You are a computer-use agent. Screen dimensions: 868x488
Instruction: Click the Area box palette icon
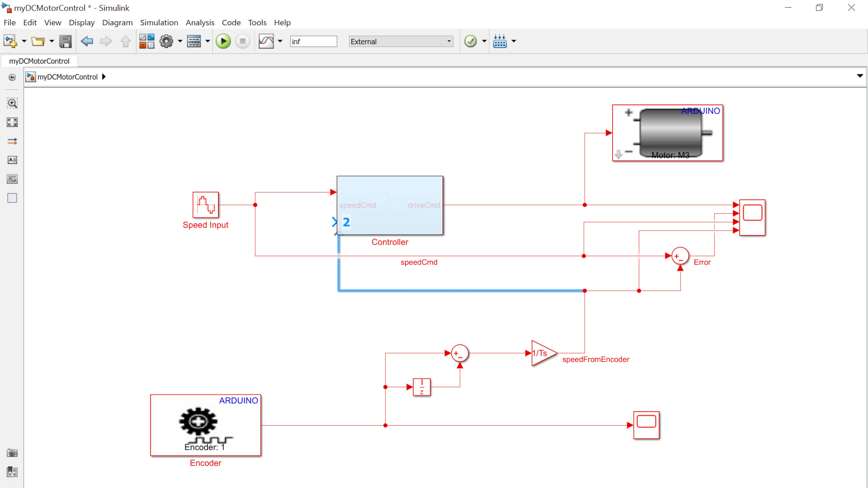[x=12, y=198]
